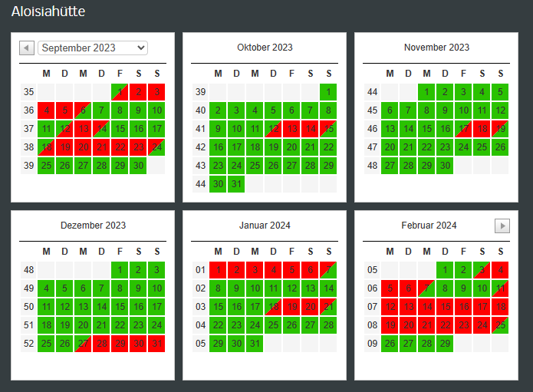Screen dimensions: 533x392
Task: Pick January 31, 2024 date cell
Action: coord(255,344)
